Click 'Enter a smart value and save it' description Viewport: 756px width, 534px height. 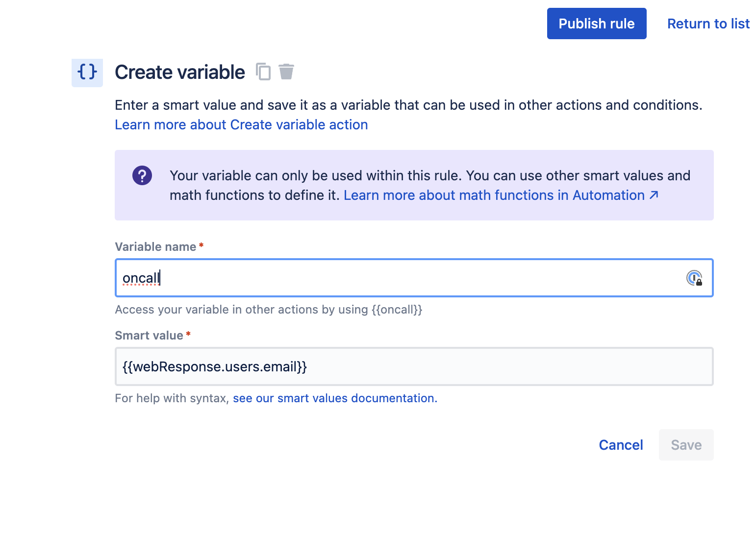click(408, 105)
